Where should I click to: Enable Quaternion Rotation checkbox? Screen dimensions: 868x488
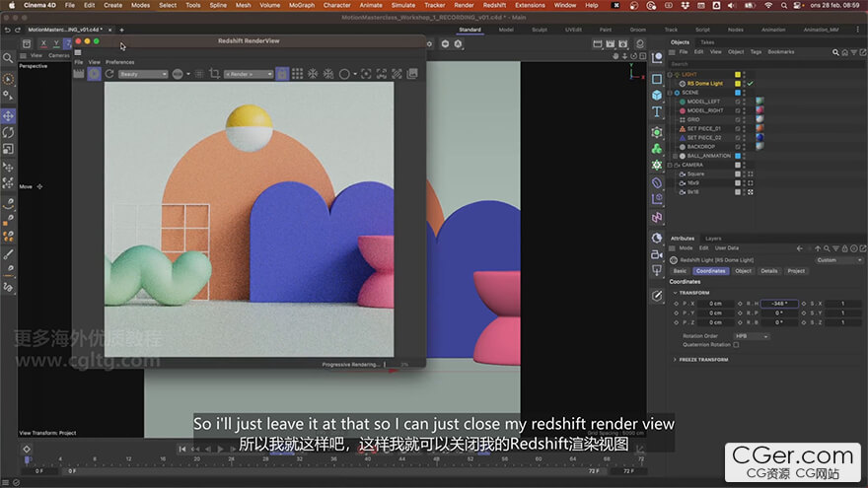pos(736,345)
